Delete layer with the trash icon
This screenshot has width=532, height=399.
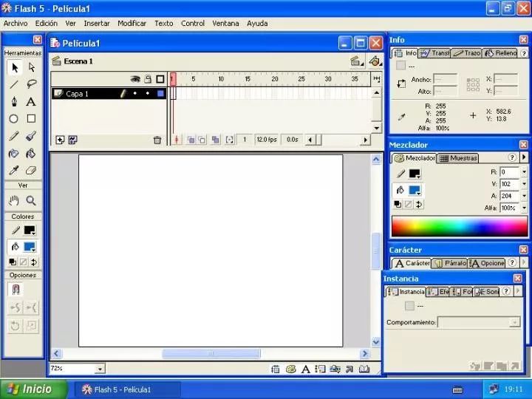157,140
